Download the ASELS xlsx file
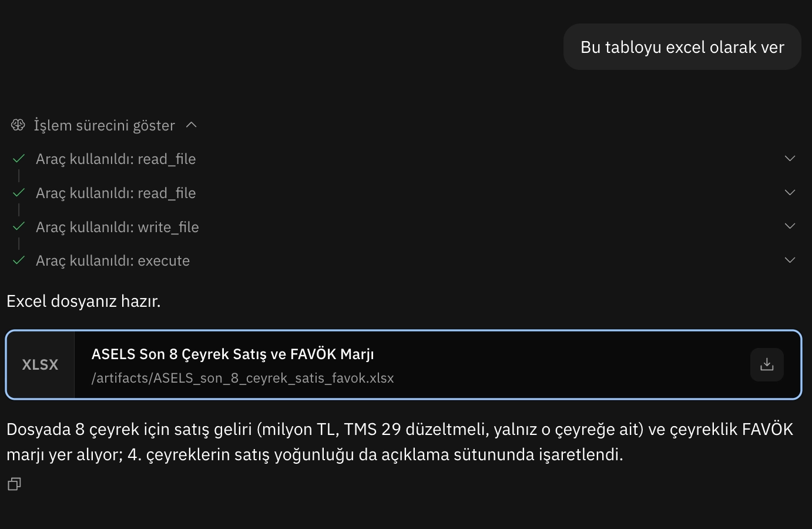Image resolution: width=812 pixels, height=529 pixels. click(767, 364)
